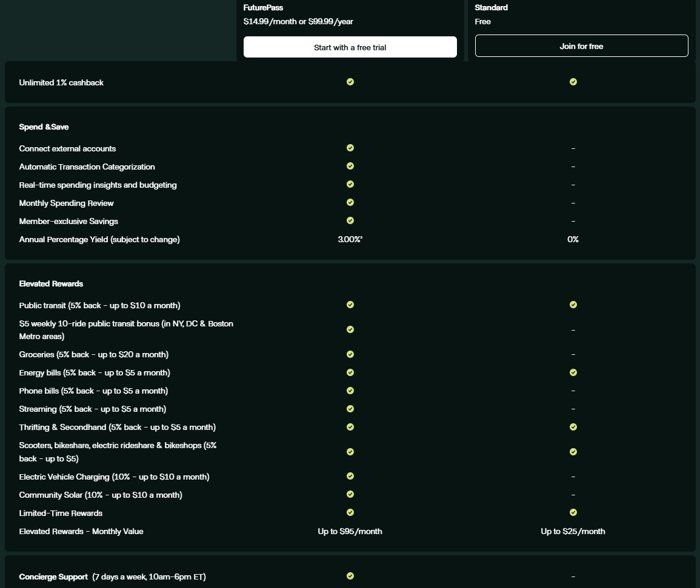Click the 'Community Solar (10%' label
Viewport: 700px width, 588px height.
tap(101, 495)
